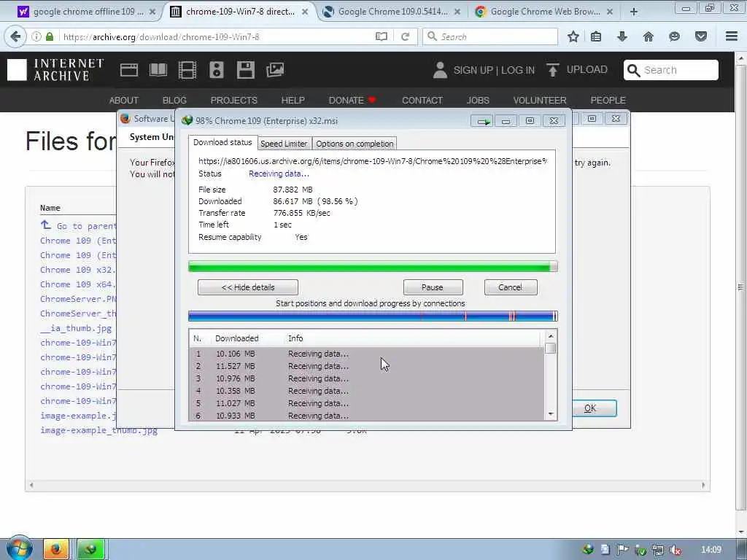Click Firefox search field
The width and height of the screenshot is (747, 560).
[x=489, y=36]
